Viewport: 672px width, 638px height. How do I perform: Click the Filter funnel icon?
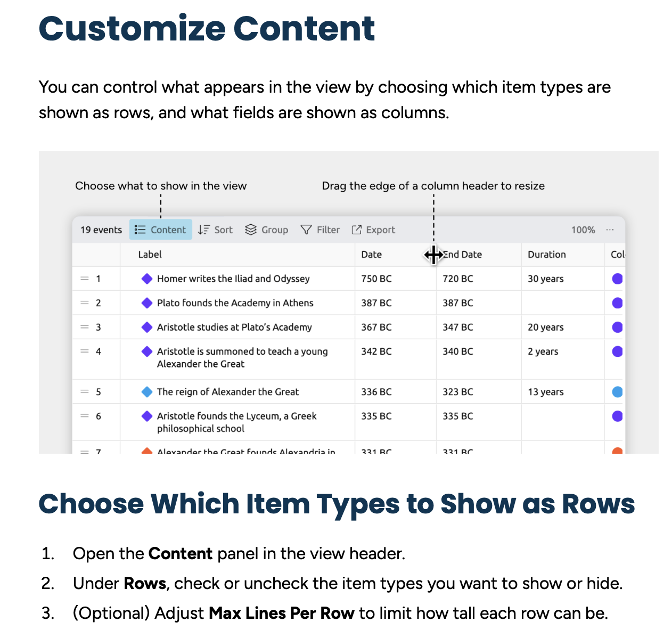pos(306,230)
